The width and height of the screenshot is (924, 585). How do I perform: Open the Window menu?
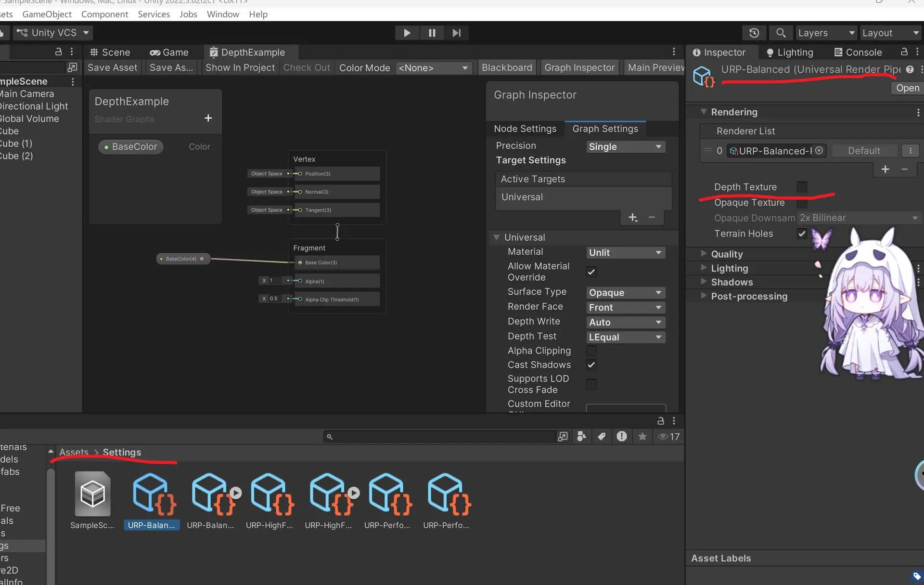[223, 14]
